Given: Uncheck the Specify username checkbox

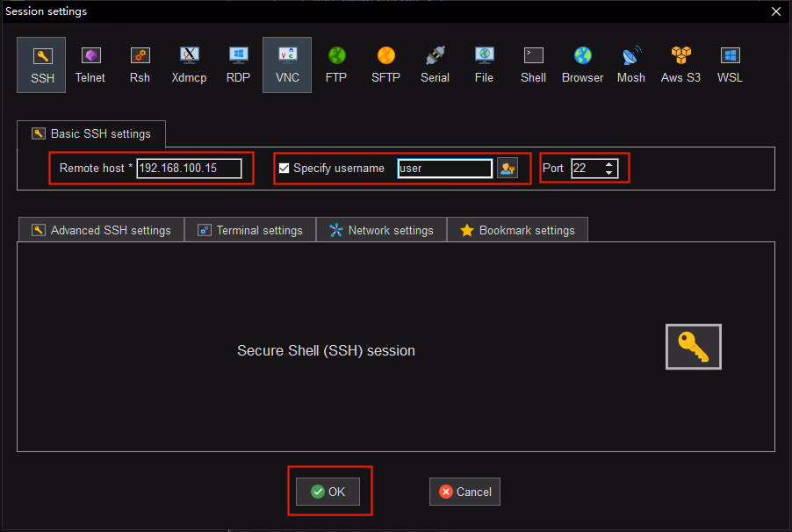Looking at the screenshot, I should tap(284, 169).
